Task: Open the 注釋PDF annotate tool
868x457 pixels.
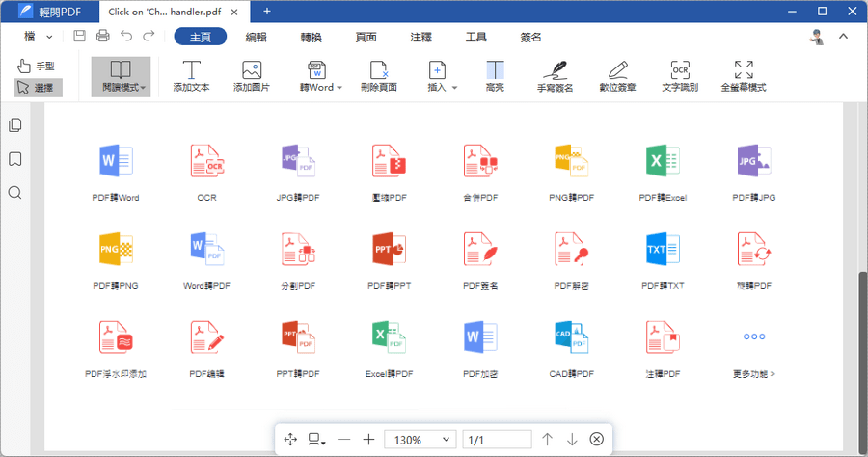Action: [663, 349]
